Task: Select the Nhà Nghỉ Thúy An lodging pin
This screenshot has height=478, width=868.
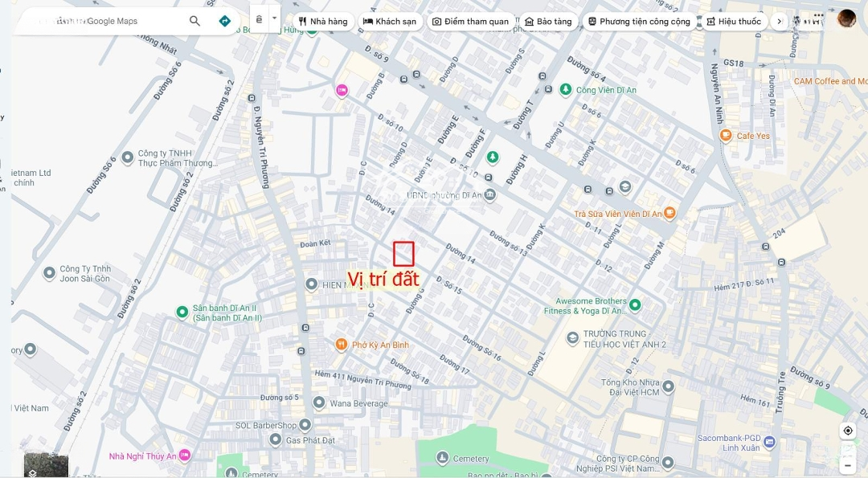Action: pos(184,456)
